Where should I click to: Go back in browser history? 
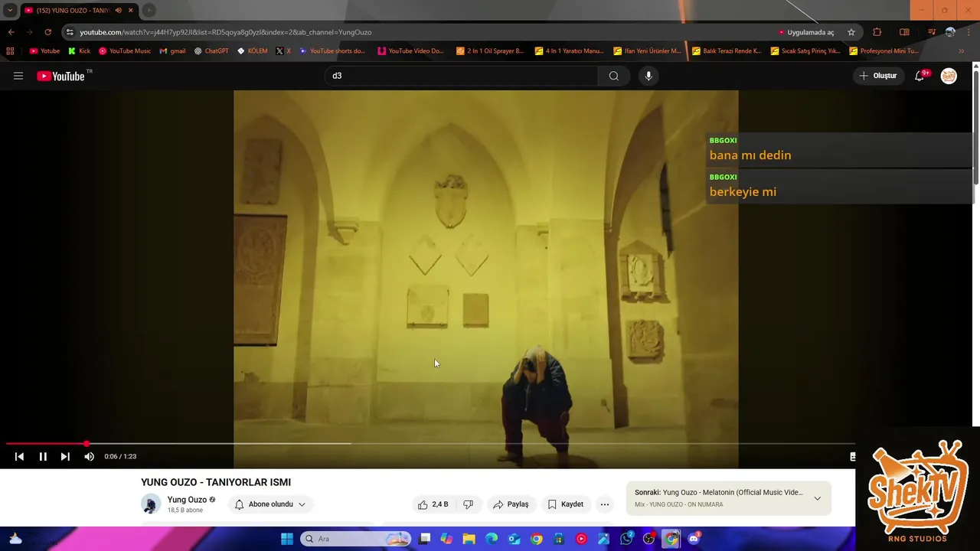pyautogui.click(x=11, y=32)
